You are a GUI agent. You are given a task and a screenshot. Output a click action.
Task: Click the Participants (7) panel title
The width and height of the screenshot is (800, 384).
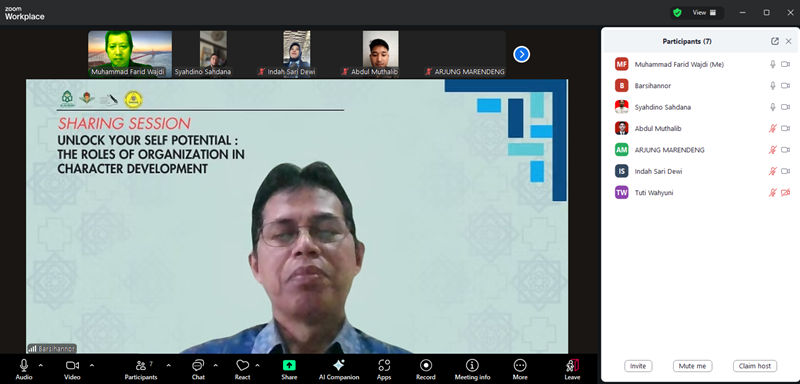click(687, 41)
